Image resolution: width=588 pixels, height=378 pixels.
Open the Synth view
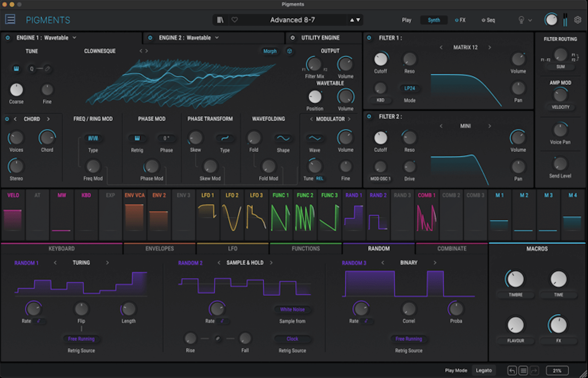tap(434, 20)
